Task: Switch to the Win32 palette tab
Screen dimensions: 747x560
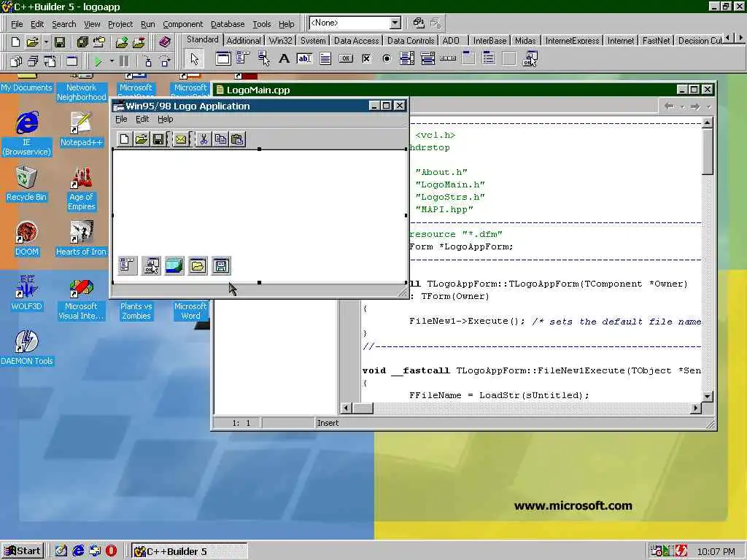Action: (280, 41)
